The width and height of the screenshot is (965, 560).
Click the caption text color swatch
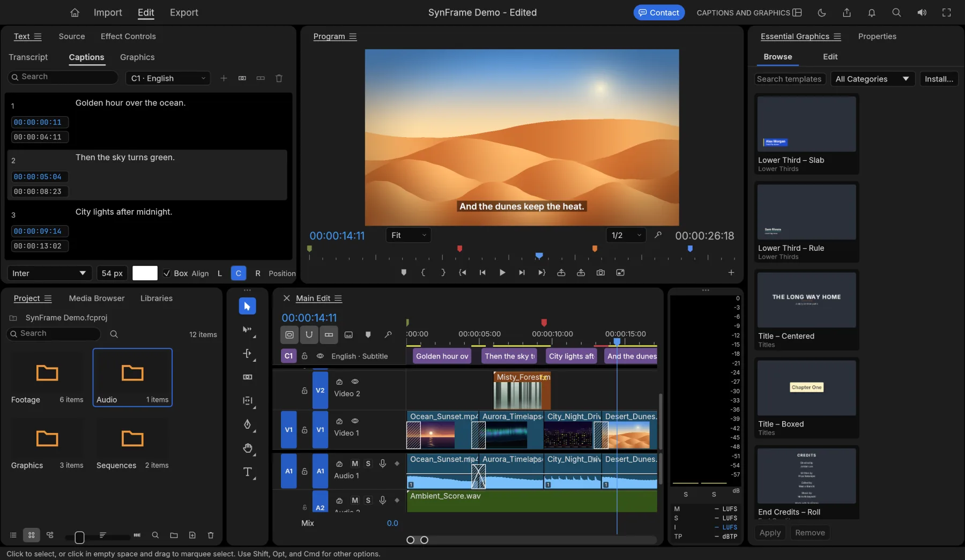[x=145, y=273]
